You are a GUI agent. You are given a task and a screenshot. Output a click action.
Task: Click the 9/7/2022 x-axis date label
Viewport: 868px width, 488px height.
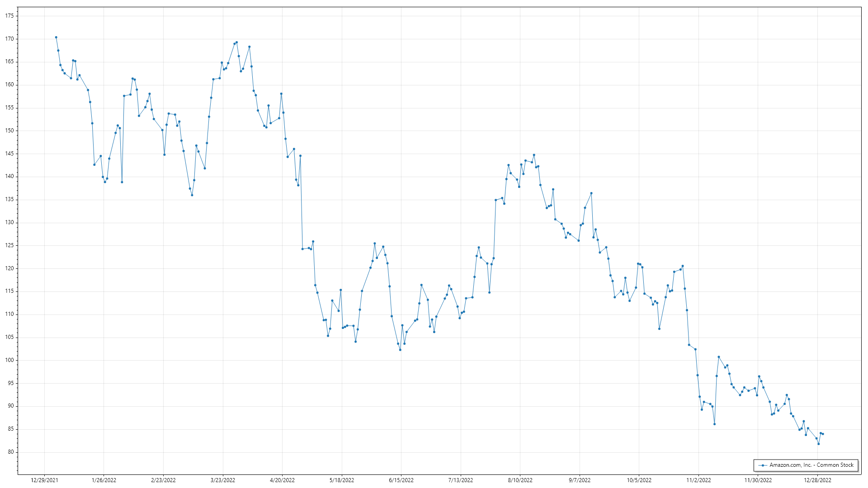click(580, 480)
